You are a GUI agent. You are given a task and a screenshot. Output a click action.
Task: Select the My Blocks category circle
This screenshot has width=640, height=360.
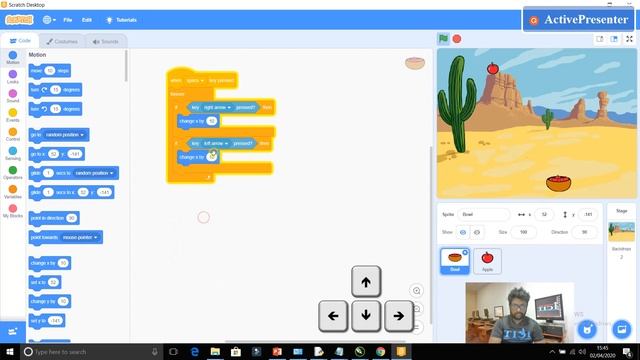[13, 209]
